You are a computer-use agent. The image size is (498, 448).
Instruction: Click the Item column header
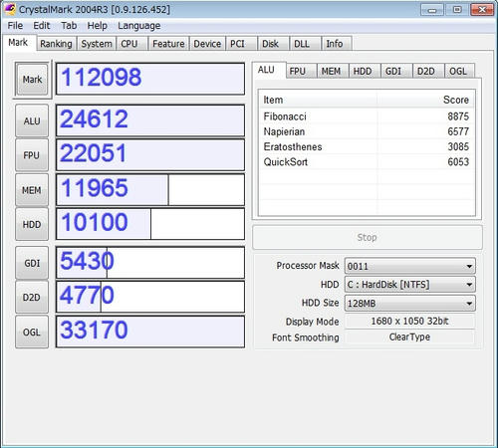[318, 100]
